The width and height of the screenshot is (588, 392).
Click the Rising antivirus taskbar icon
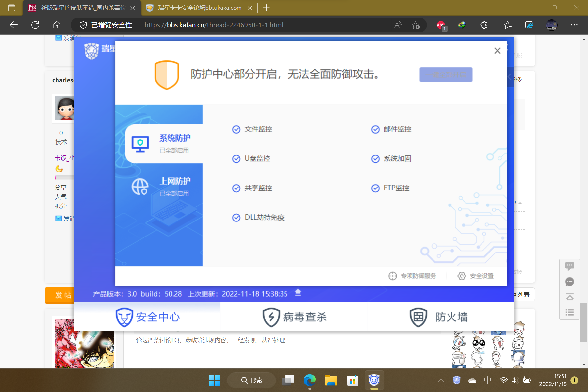tap(374, 380)
